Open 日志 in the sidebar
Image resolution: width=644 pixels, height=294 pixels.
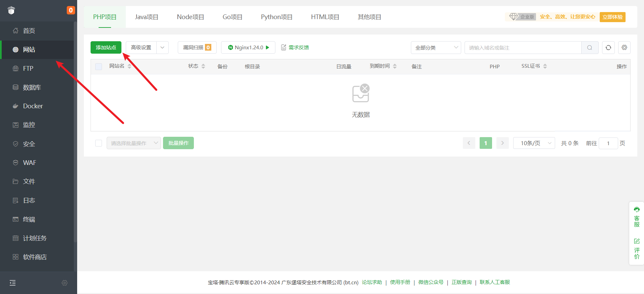point(37,200)
